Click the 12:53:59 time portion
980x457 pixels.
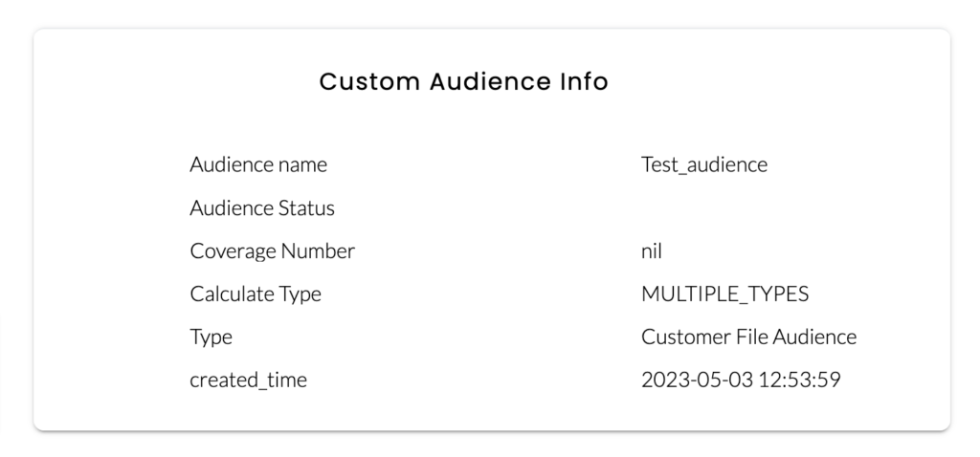(x=799, y=379)
